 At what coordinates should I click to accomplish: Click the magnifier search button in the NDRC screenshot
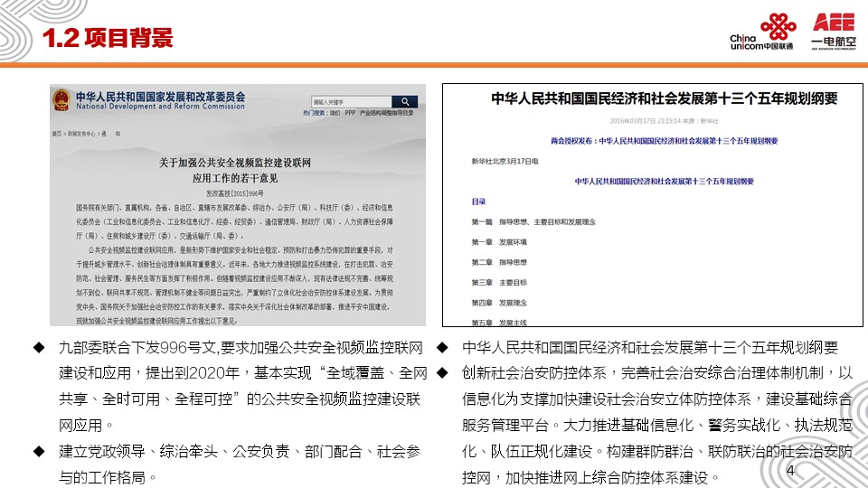[x=405, y=102]
